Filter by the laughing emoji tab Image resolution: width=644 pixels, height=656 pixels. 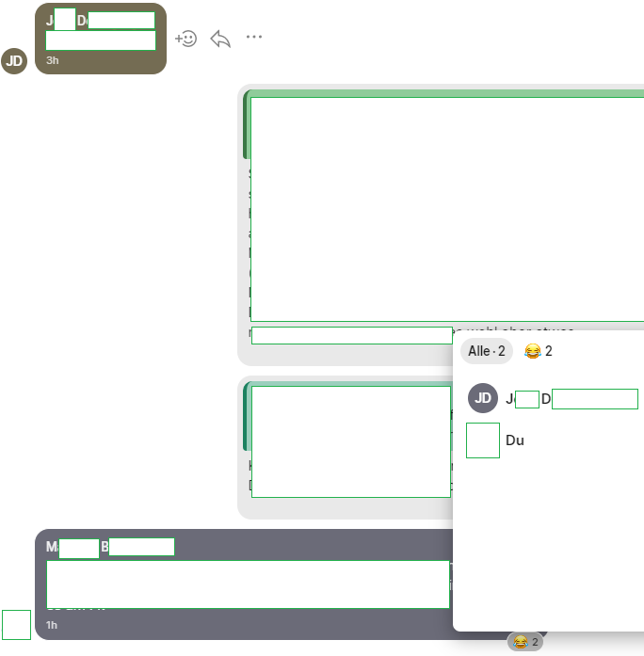[x=539, y=351]
